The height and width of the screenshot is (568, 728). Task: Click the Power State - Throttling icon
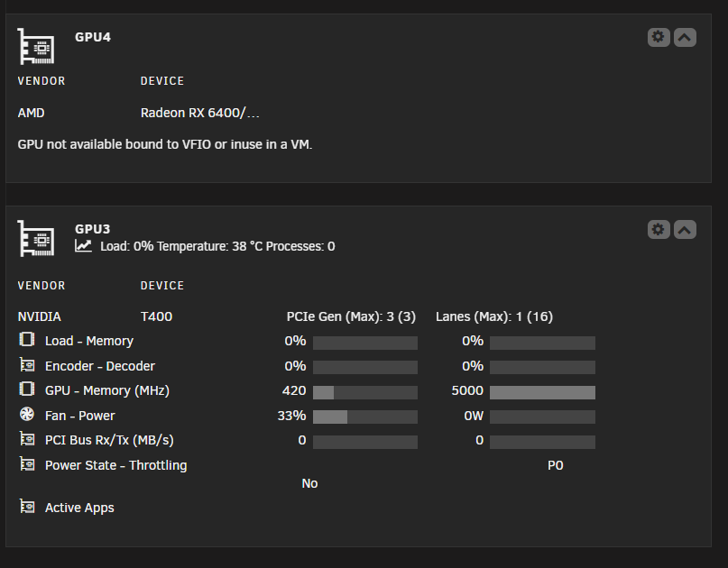pos(27,463)
